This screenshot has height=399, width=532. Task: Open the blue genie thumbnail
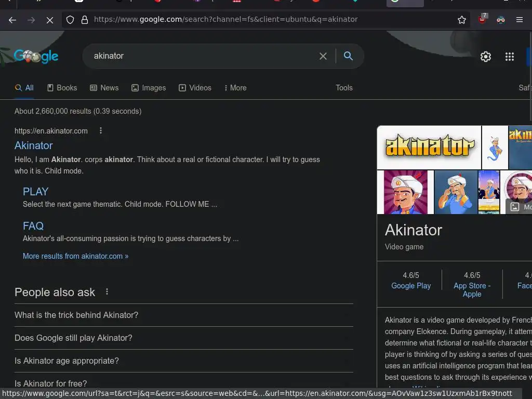click(x=495, y=147)
